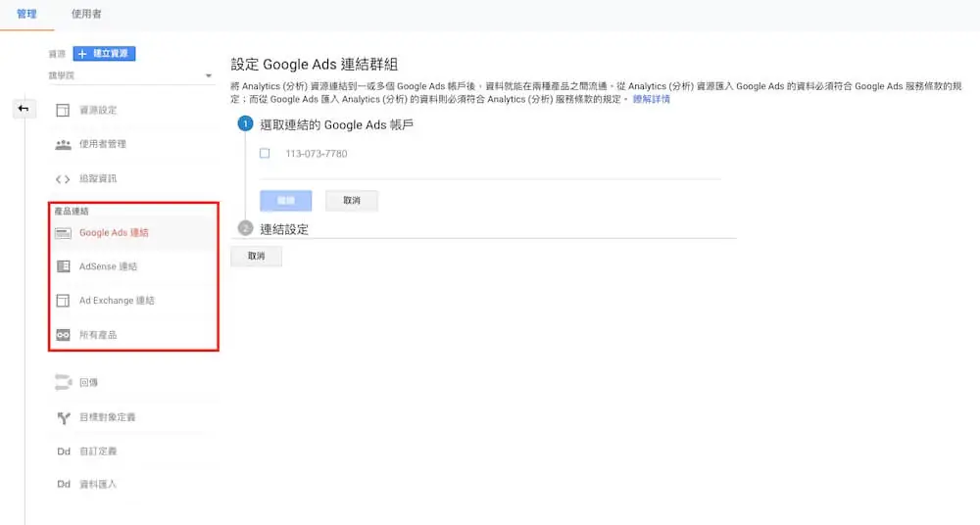Expand step 2 連結設定 heading
The image size is (980, 525).
coord(284,229)
